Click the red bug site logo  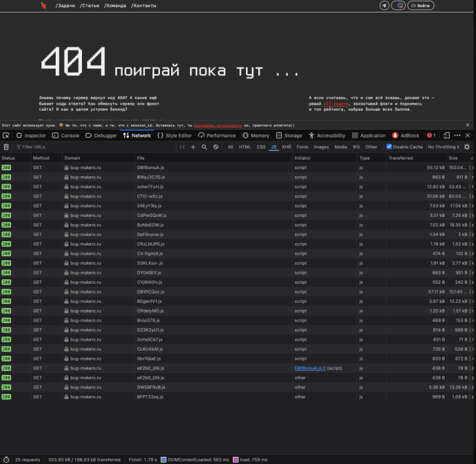click(x=44, y=5)
